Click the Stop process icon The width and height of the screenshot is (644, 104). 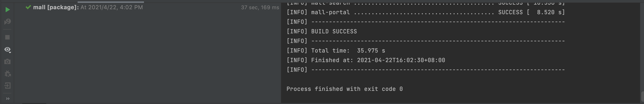8,37
